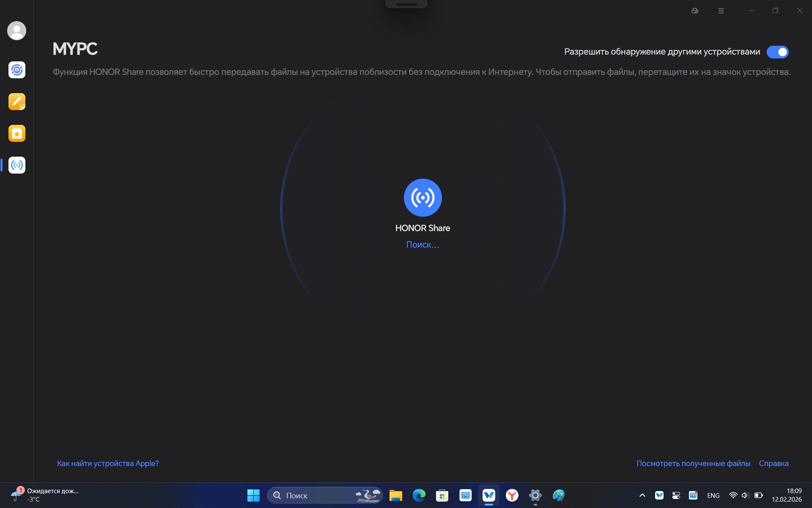Open the hamburger menu in the title bar
Screen dimensions: 812x508
pos(721,11)
